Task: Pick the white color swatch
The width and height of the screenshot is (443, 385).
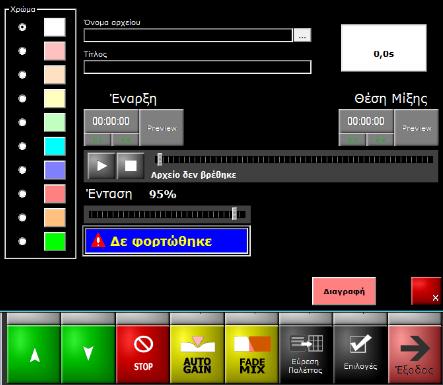Action: point(55,27)
